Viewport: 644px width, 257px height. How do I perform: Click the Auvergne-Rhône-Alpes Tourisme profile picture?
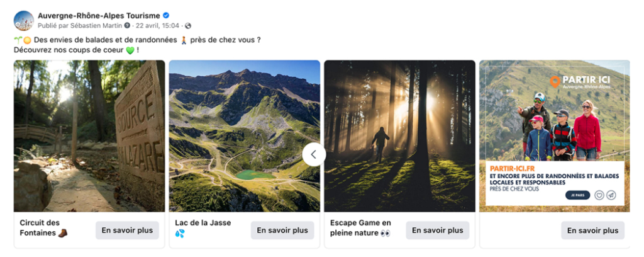point(24,21)
